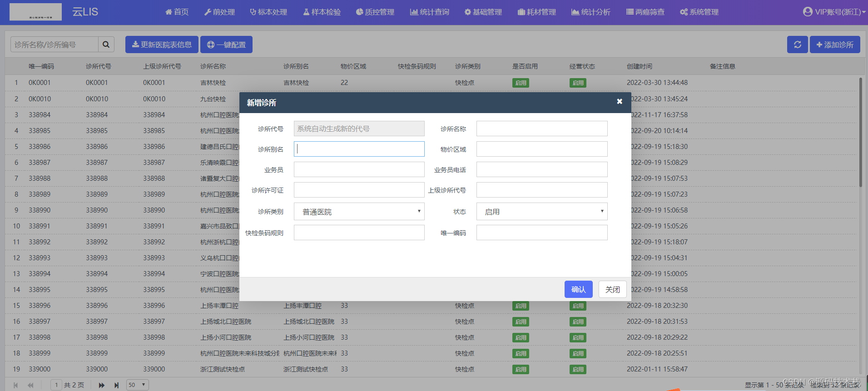Focus the 诊所别名 input field
The height and width of the screenshot is (391, 868).
[x=359, y=149]
